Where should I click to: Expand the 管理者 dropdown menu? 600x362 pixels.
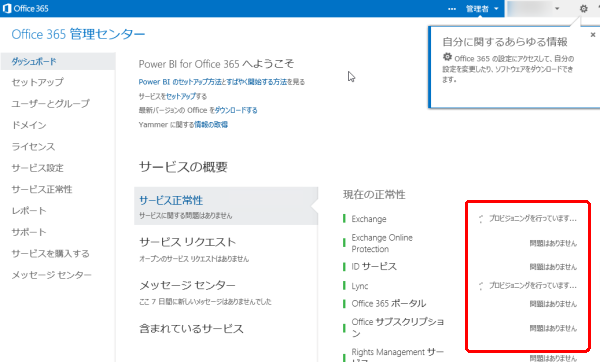(482, 9)
